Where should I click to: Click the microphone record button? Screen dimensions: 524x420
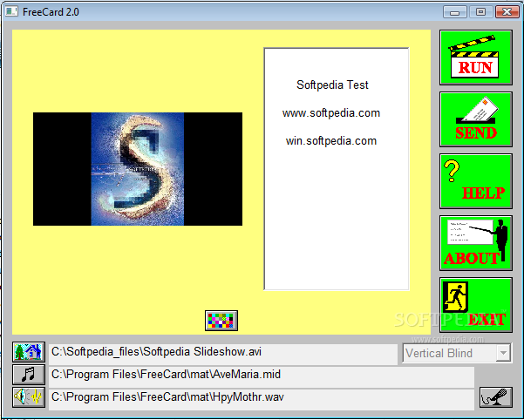(x=495, y=397)
